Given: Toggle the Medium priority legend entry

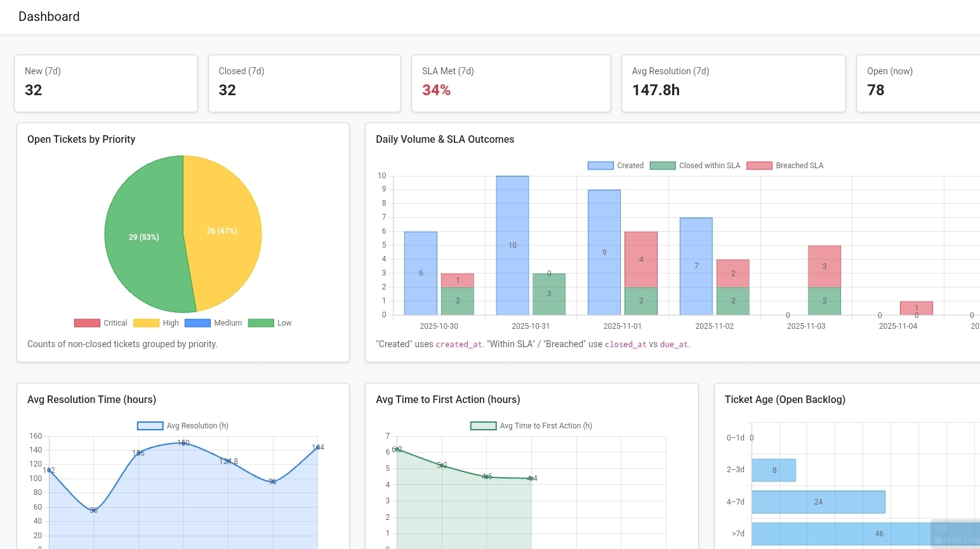Looking at the screenshot, I should pyautogui.click(x=213, y=323).
